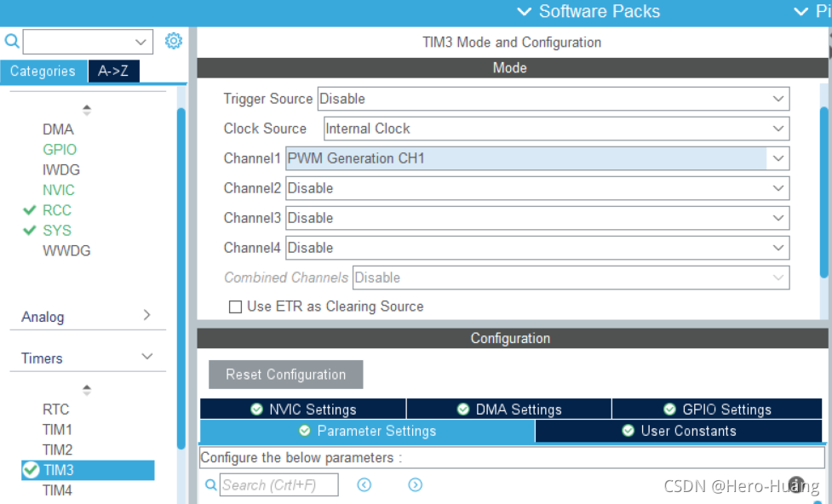Click the next search result arrow icon
The image size is (832, 504).
(415, 484)
